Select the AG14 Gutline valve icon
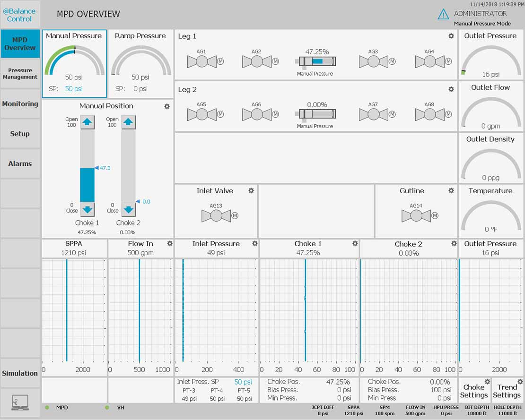This screenshot has width=525, height=420. pyautogui.click(x=416, y=215)
